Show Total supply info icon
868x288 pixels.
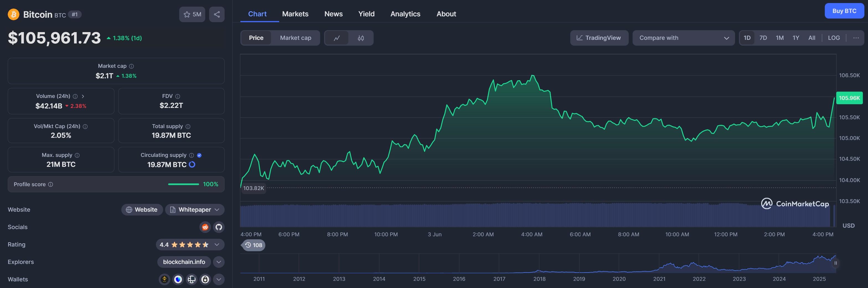188,126
